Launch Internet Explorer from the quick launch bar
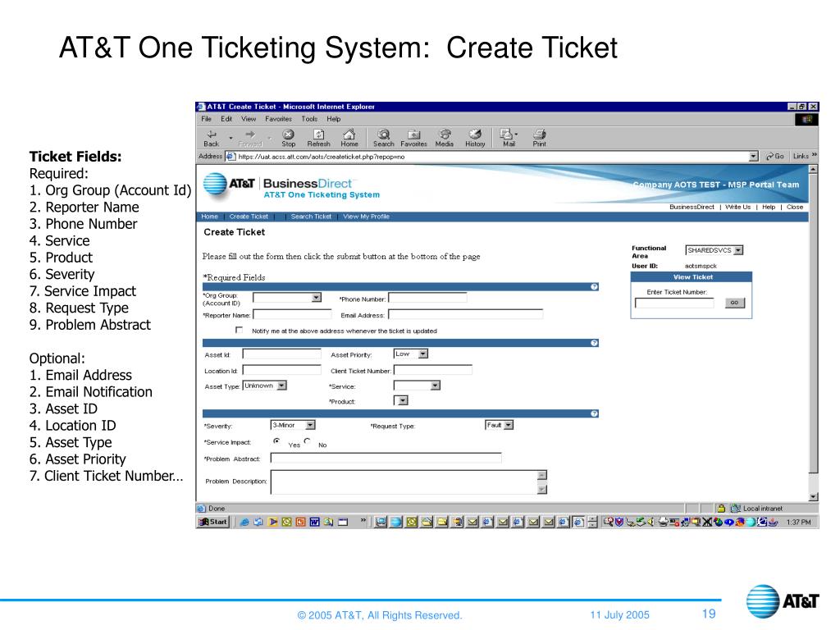This screenshot has height=630, width=840. [244, 522]
